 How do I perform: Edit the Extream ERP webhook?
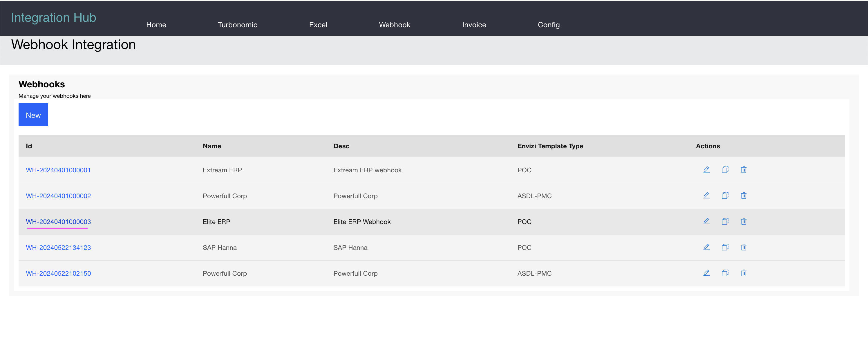point(706,170)
